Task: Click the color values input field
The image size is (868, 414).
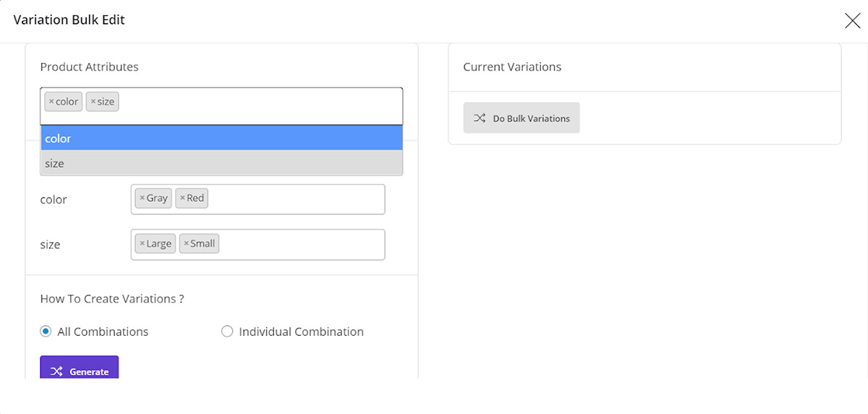Action: click(x=297, y=199)
